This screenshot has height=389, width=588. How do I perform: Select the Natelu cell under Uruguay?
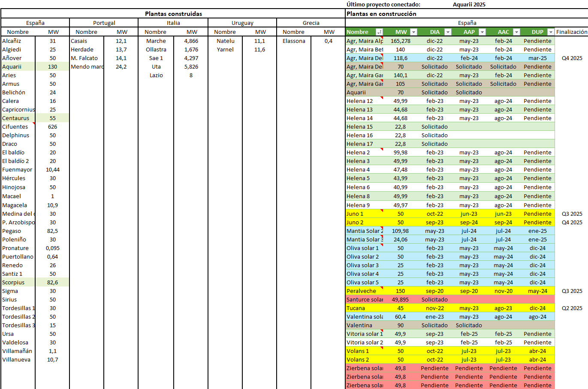point(225,41)
